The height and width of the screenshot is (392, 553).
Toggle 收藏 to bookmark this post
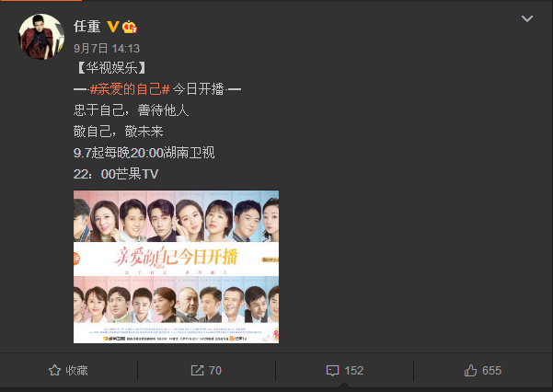tap(68, 371)
